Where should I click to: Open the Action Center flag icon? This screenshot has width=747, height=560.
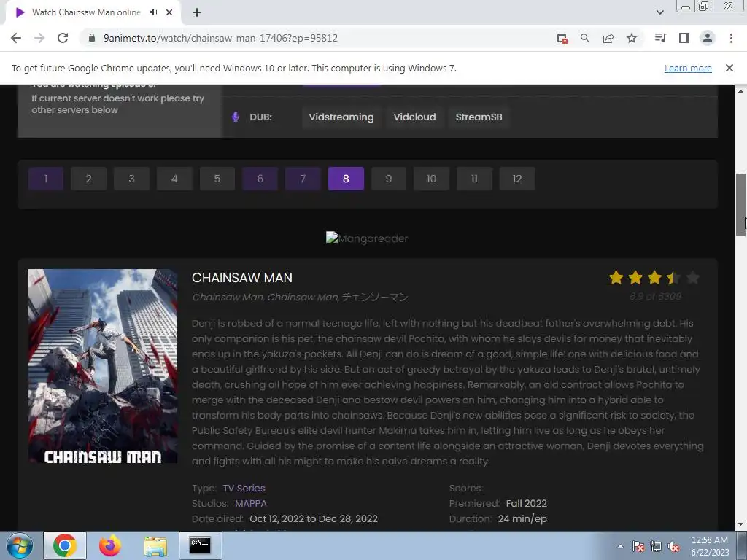point(638,546)
